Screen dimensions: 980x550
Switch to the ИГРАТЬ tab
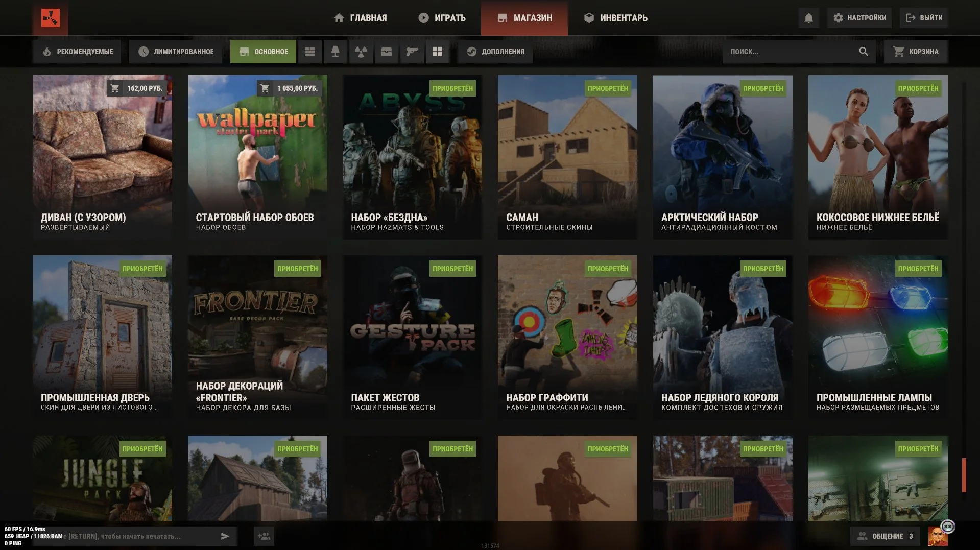(442, 18)
